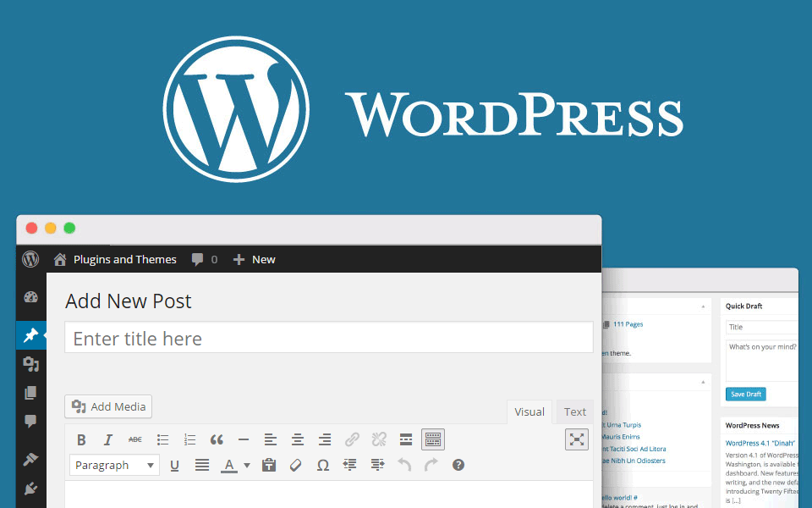Image resolution: width=812 pixels, height=508 pixels.
Task: Pick a text color with the A swatch
Action: [x=229, y=465]
